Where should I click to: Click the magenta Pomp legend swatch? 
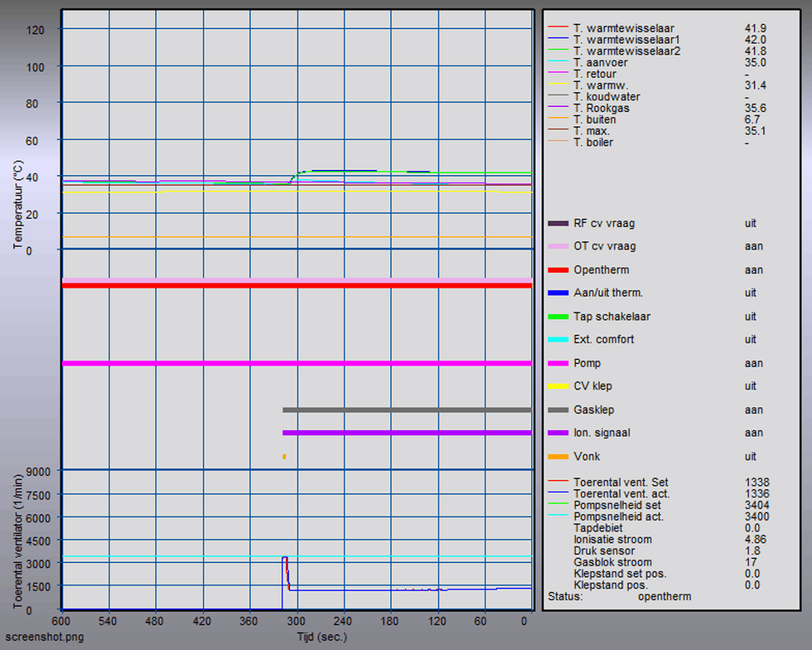coord(558,363)
